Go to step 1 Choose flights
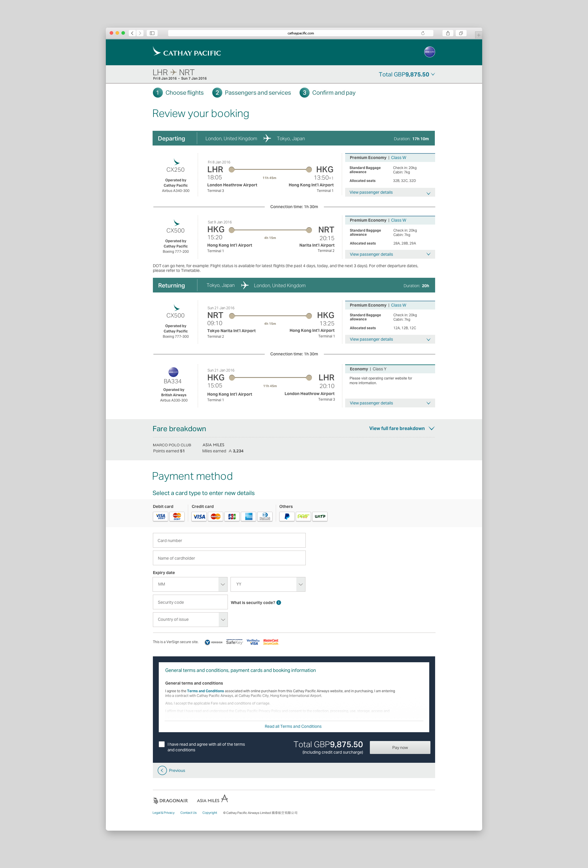This screenshot has width=588, height=868. coord(178,93)
